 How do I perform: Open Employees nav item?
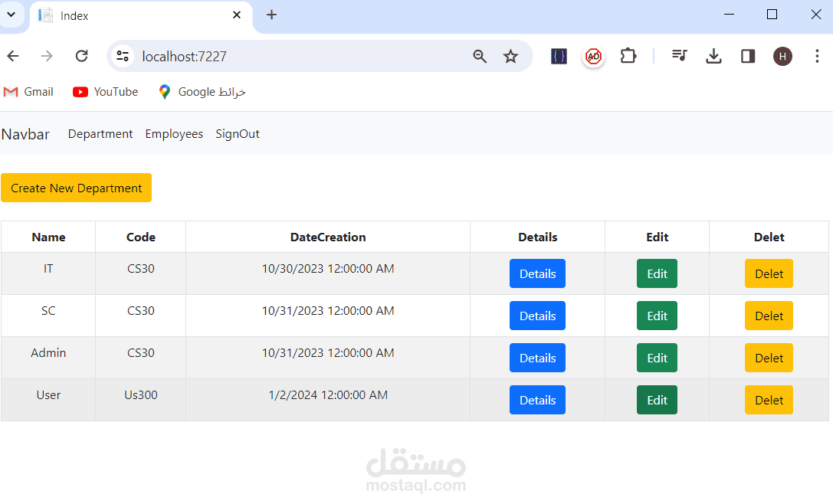coord(174,134)
